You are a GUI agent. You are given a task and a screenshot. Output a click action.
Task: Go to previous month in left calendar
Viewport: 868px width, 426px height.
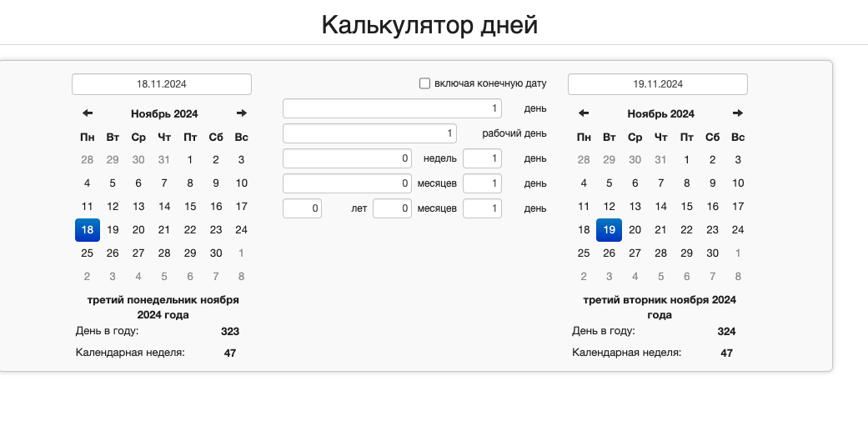click(88, 113)
